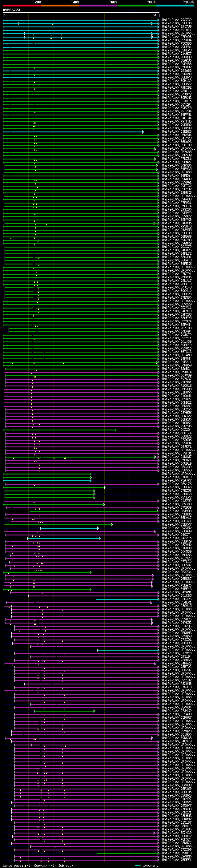Viewport: 197px width, 868px height.
Task: Select hit label UniRef100_A6R452
Action: (177, 406)
